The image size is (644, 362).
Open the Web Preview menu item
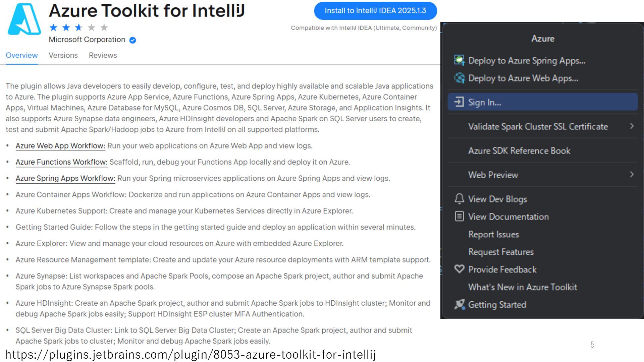(543, 175)
